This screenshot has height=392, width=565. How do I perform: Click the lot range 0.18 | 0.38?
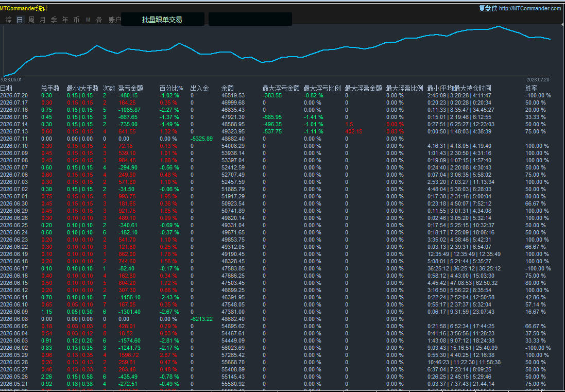click(x=80, y=384)
